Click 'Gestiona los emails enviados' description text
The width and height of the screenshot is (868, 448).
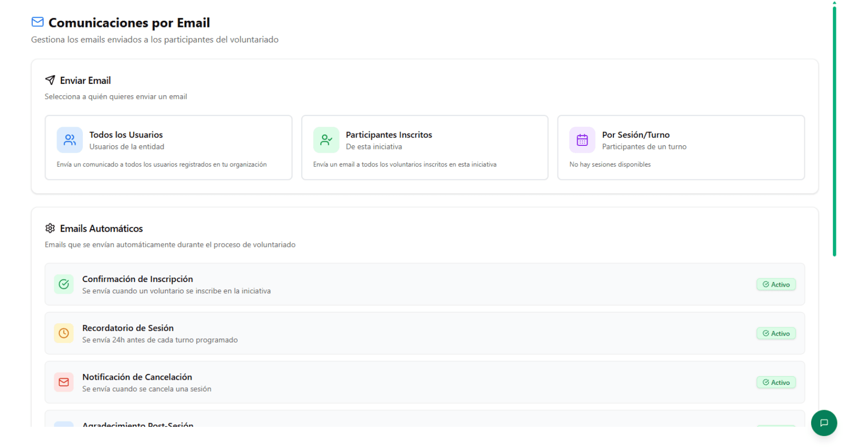pos(155,40)
